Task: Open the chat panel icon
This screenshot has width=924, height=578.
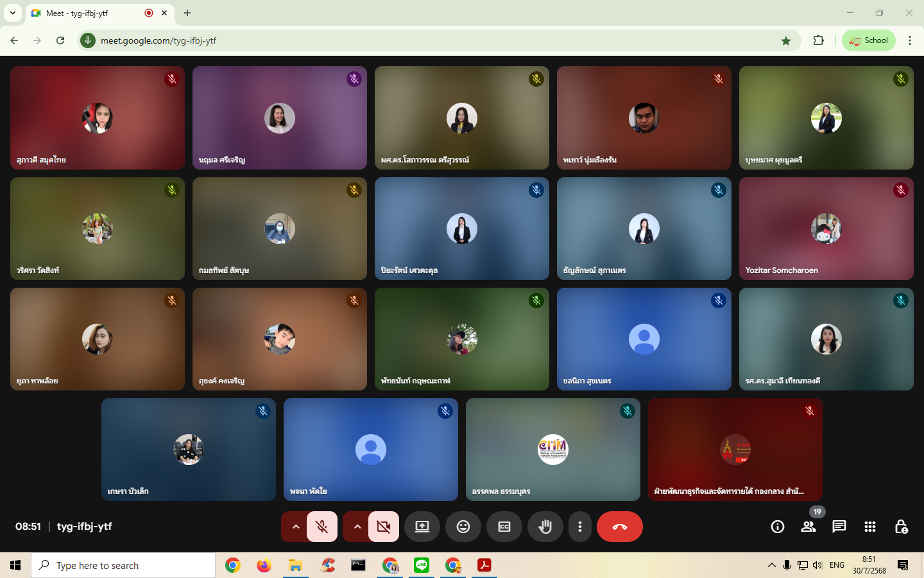Action: [x=839, y=527]
